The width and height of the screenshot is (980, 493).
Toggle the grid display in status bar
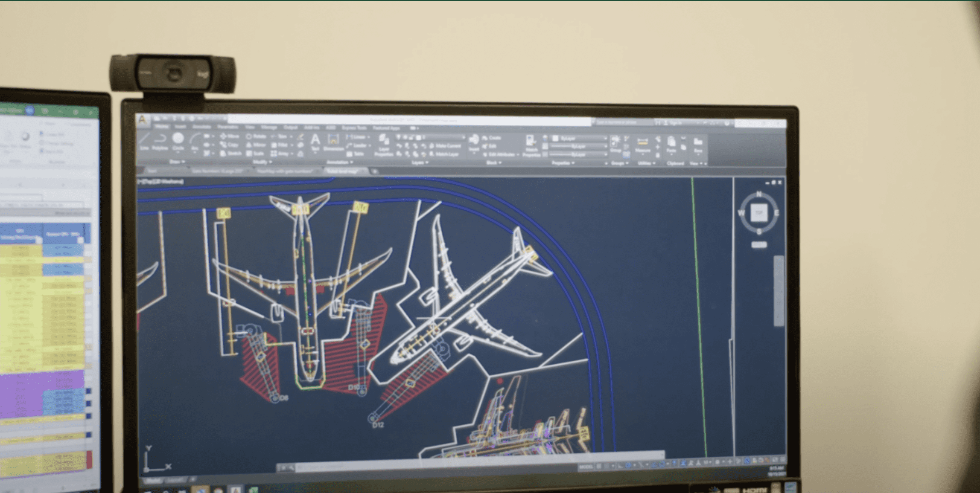point(599,467)
